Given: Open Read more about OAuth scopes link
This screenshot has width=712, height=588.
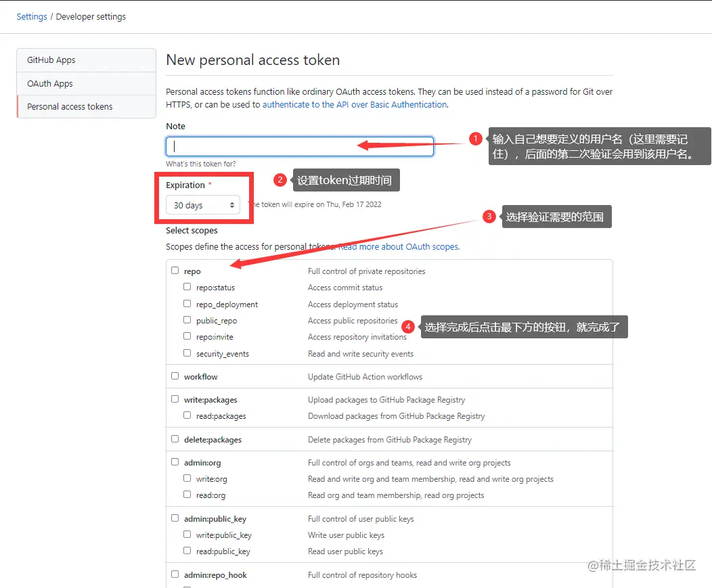Looking at the screenshot, I should [399, 246].
